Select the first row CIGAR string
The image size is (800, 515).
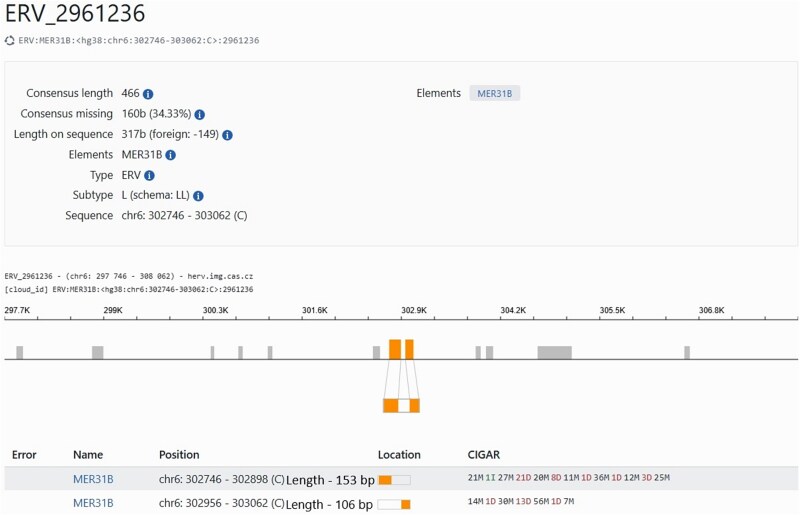click(568, 478)
